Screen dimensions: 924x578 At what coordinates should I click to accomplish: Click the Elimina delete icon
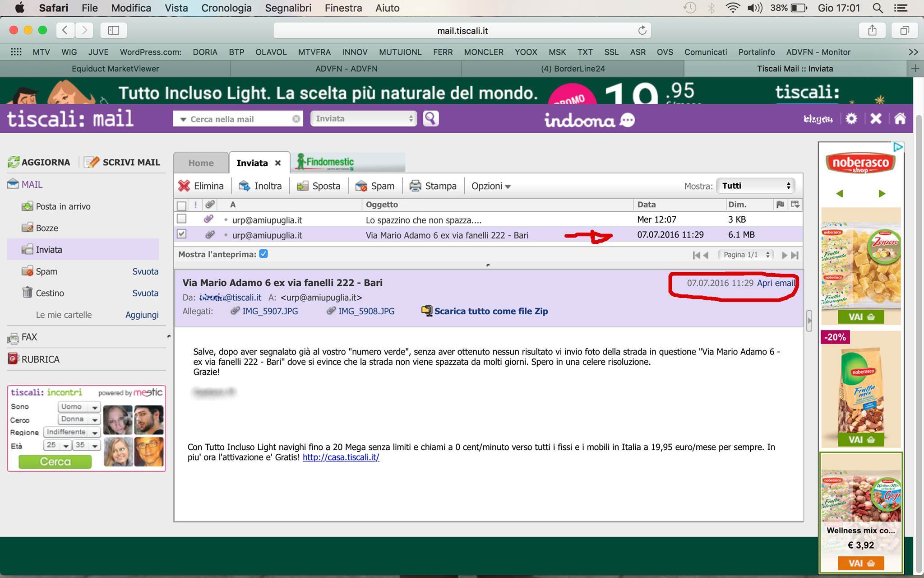184,186
